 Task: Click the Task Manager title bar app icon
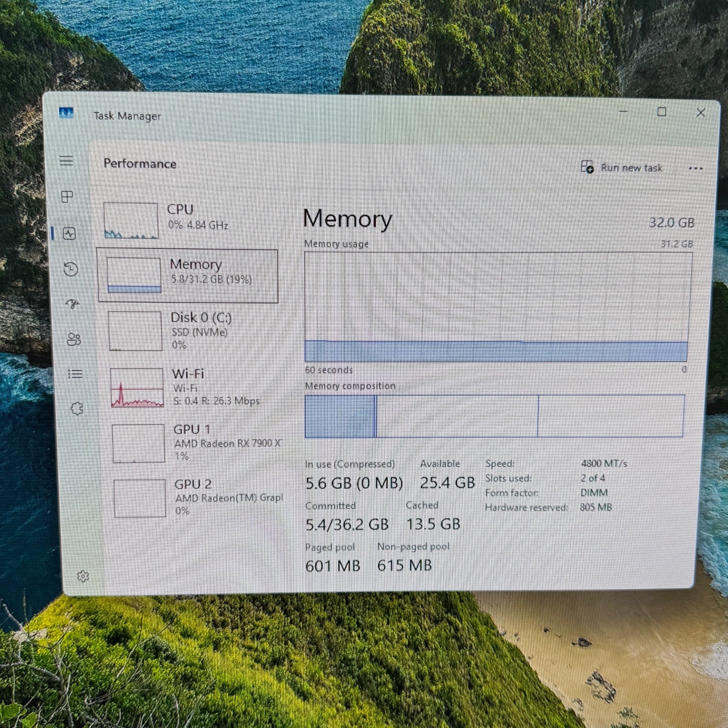pyautogui.click(x=66, y=114)
